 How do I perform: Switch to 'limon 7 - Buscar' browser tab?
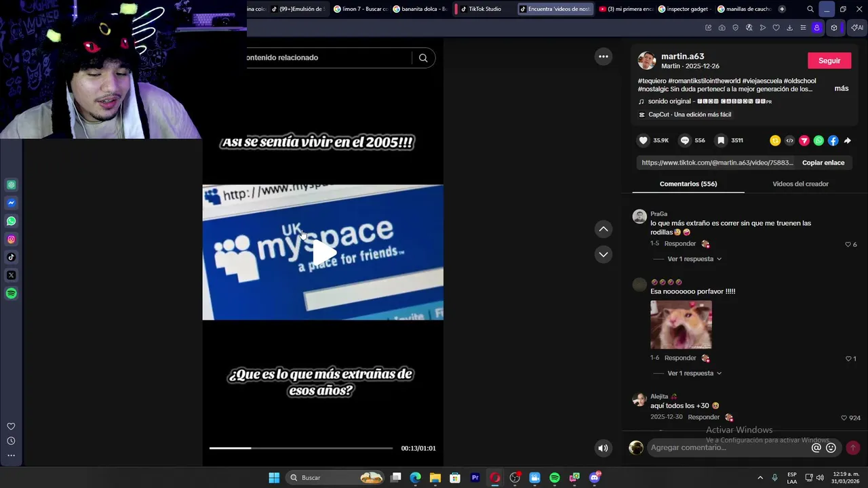[360, 9]
